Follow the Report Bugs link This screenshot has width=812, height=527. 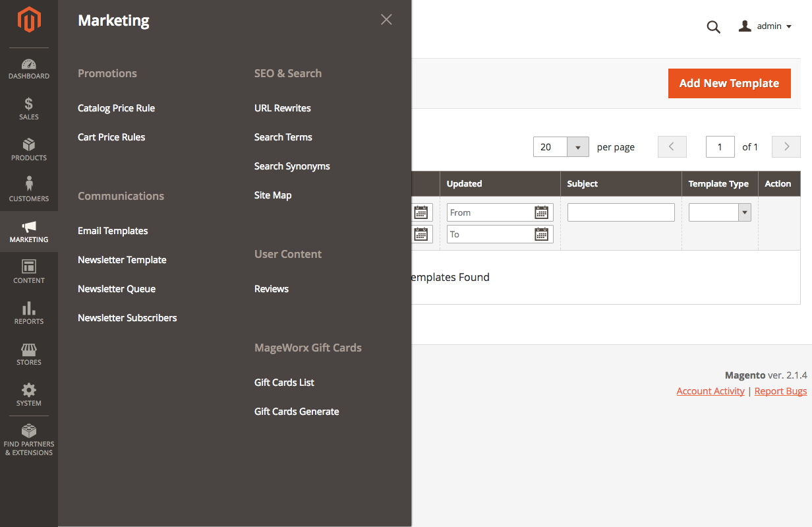[781, 391]
